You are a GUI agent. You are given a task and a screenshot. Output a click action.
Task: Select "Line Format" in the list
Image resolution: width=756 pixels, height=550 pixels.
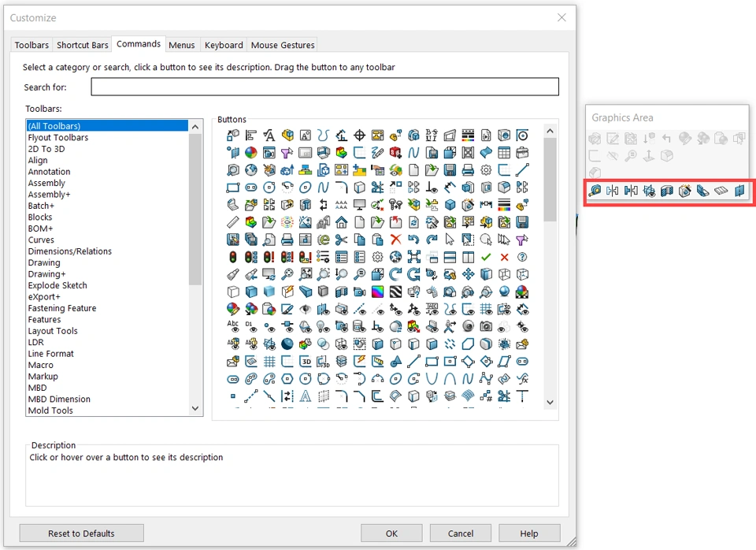(x=50, y=354)
